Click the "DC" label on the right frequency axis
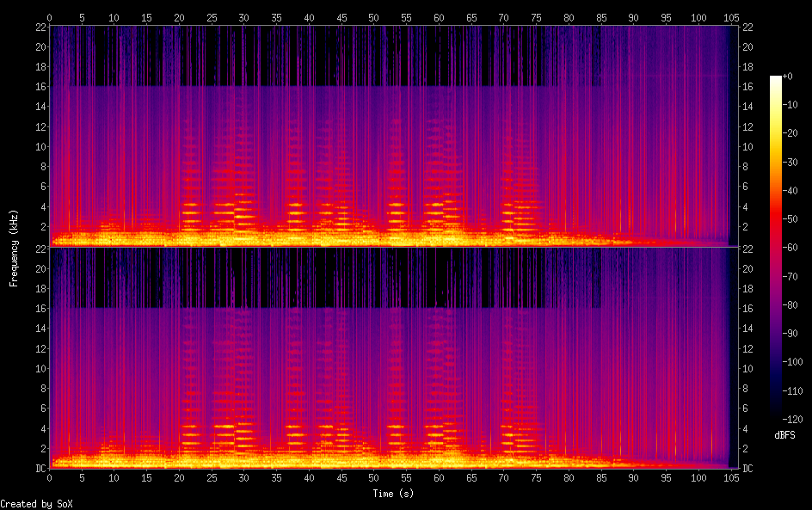 pos(747,468)
